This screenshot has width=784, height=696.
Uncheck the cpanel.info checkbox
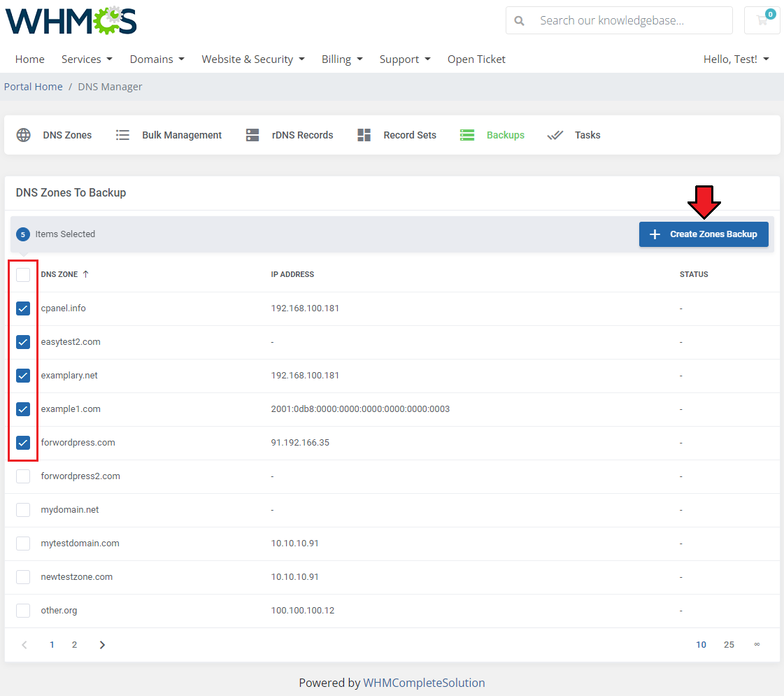[x=23, y=308]
